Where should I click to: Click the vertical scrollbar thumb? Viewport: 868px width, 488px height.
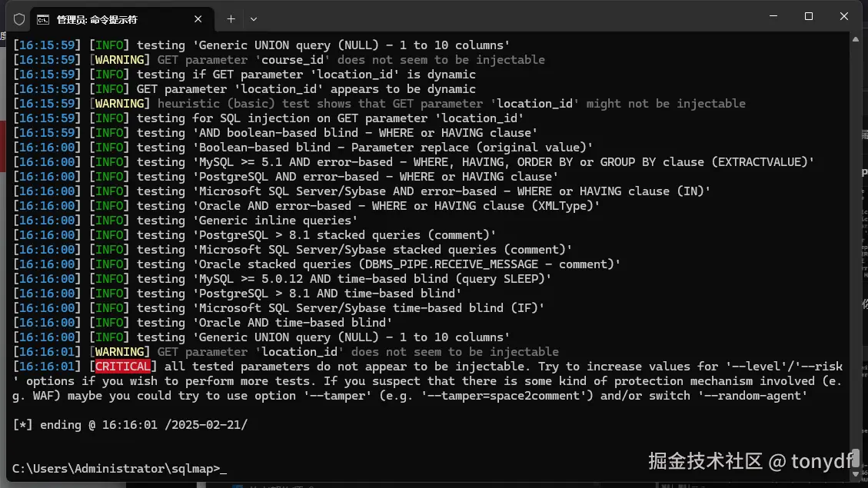[x=856, y=458]
